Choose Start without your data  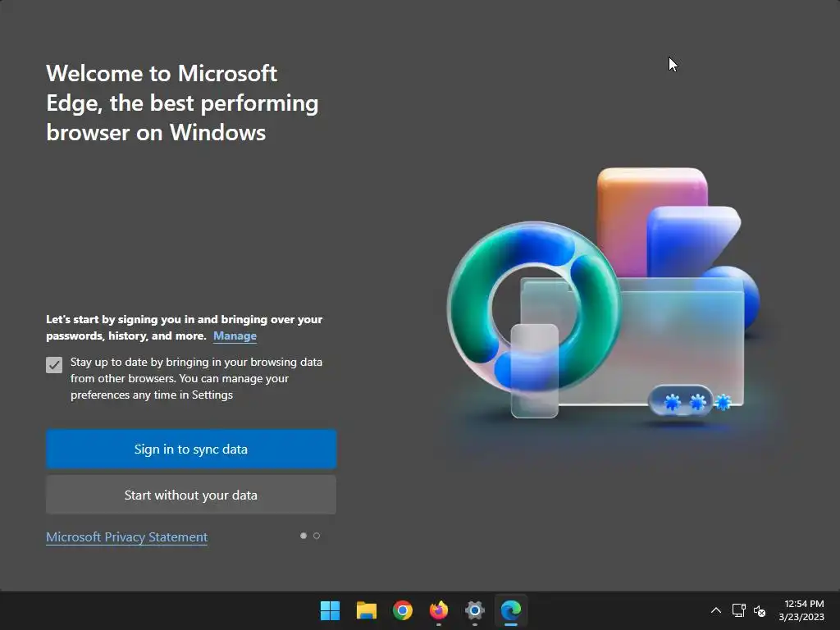click(x=191, y=495)
